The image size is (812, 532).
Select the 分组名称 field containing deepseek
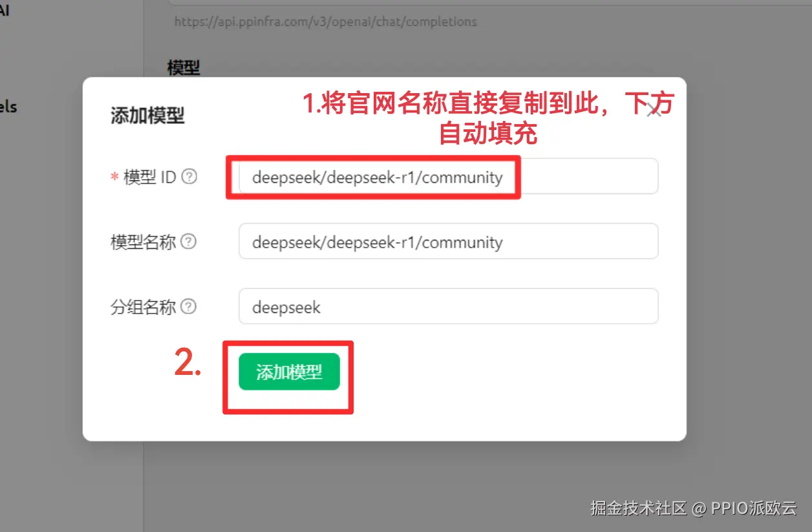click(449, 306)
